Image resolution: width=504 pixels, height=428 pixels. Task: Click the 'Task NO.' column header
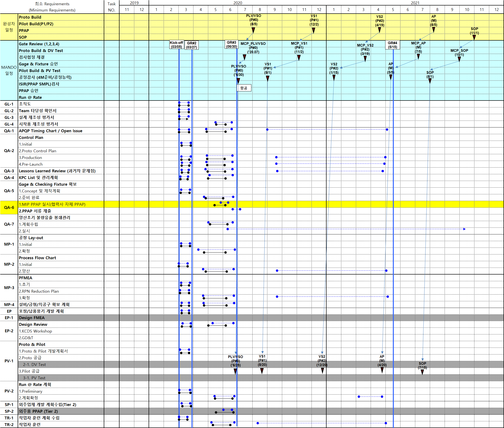pyautogui.click(x=112, y=7)
